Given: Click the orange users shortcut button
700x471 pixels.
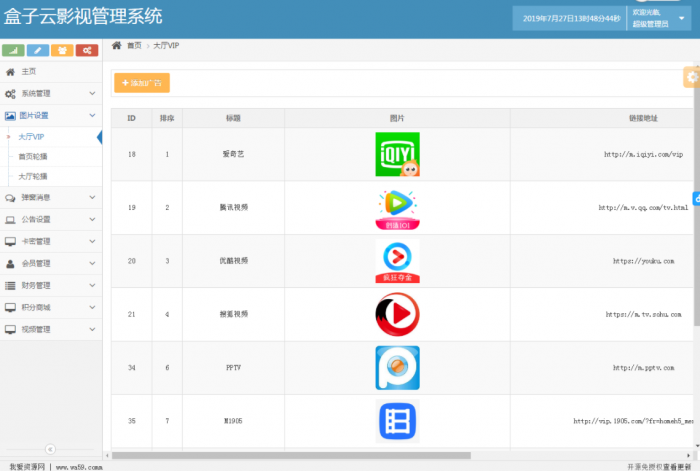Looking at the screenshot, I should pyautogui.click(x=63, y=50).
